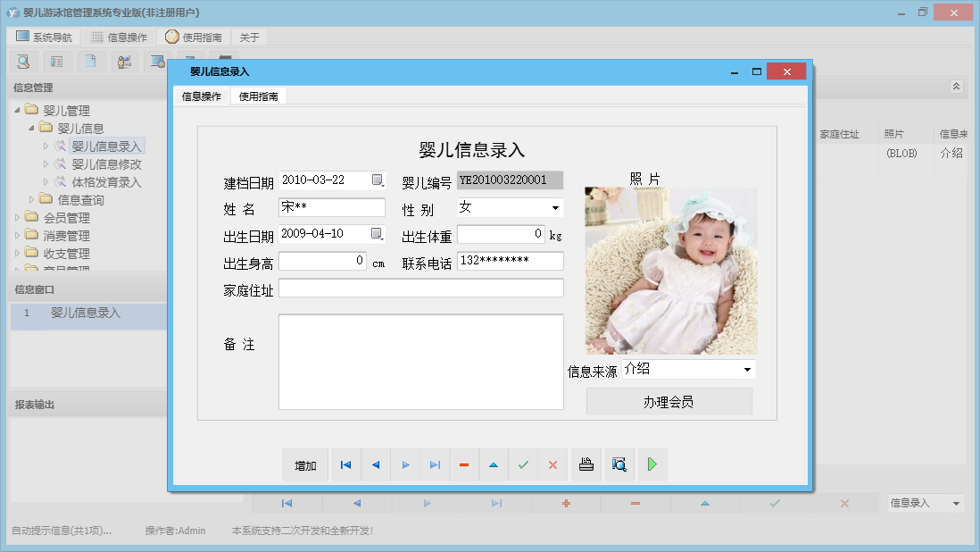
Task: Go to the previous record
Action: pyautogui.click(x=375, y=464)
